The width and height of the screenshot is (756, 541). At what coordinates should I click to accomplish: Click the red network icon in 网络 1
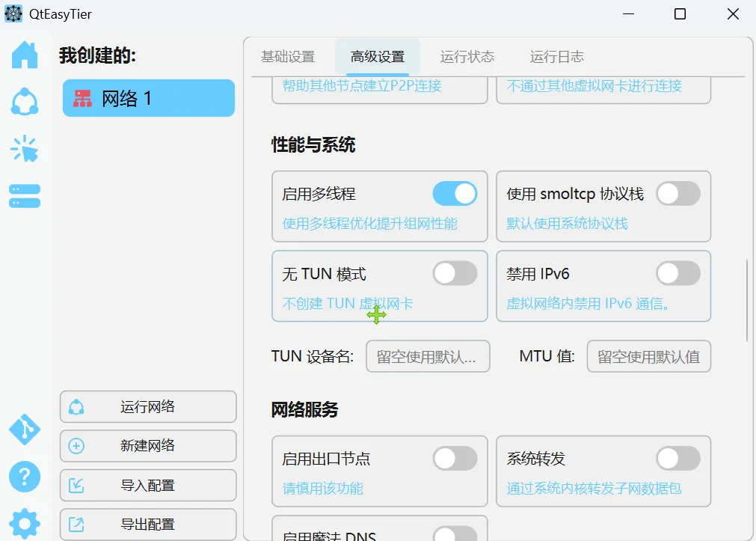pyautogui.click(x=82, y=99)
